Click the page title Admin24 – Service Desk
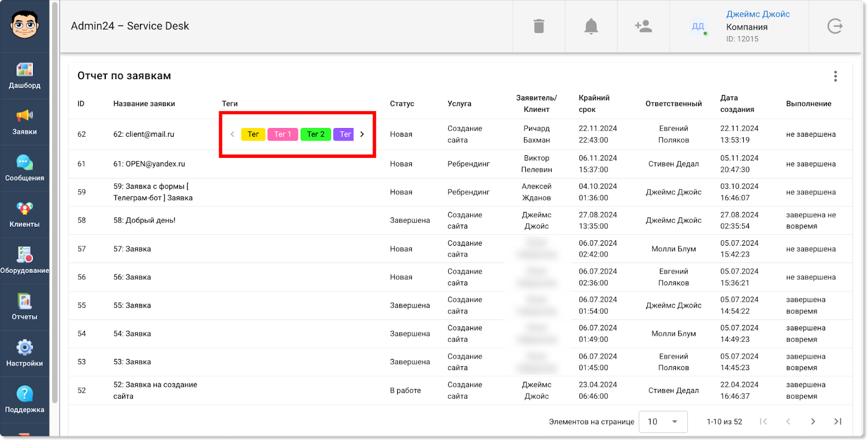The width and height of the screenshot is (868, 441). 130,26
